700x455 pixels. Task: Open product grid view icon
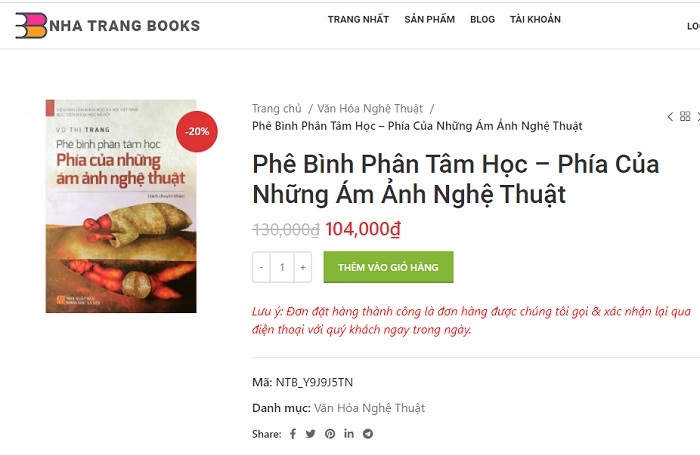(x=685, y=116)
